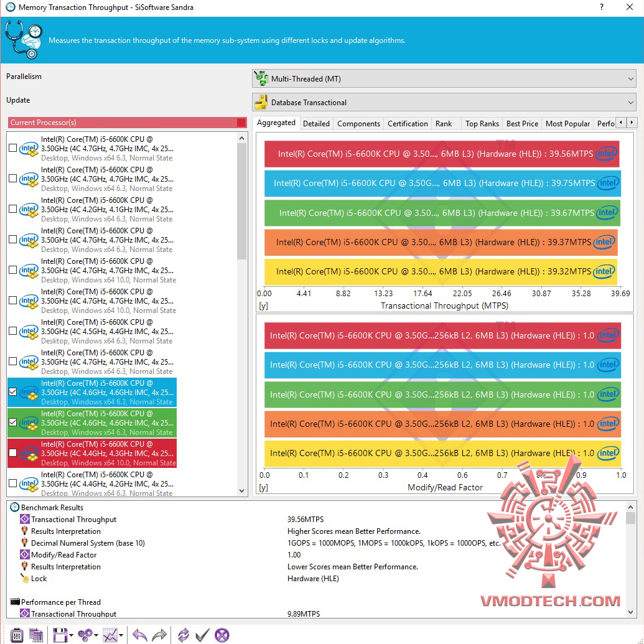Image resolution: width=644 pixels, height=644 pixels.
Task: Click the [y] label under Modify/Read Factor chart
Action: click(x=263, y=488)
